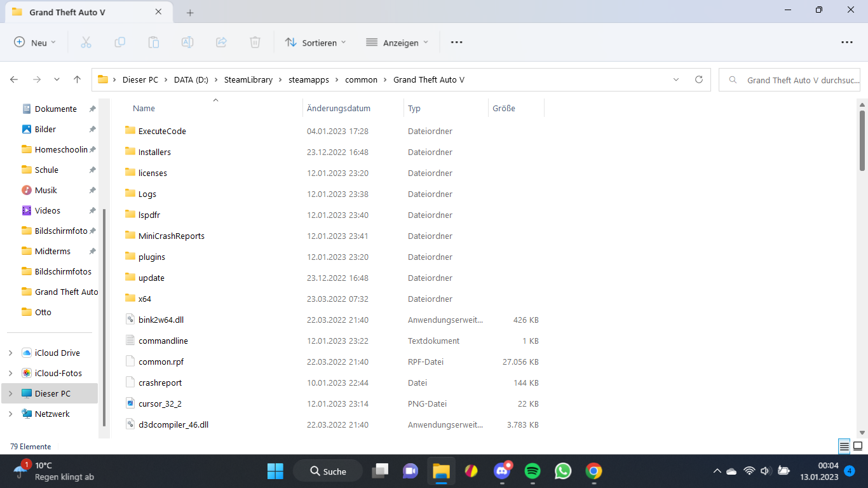
Task: Click the up-directory arrow icon
Action: pos(77,80)
